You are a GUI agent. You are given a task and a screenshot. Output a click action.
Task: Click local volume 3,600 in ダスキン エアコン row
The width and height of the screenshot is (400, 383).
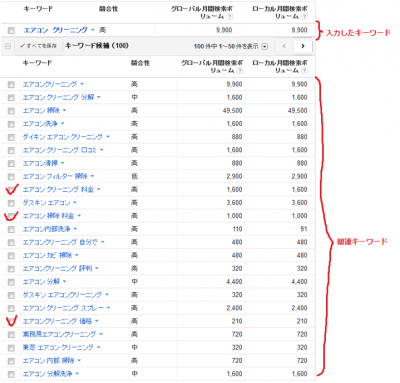[x=299, y=203]
